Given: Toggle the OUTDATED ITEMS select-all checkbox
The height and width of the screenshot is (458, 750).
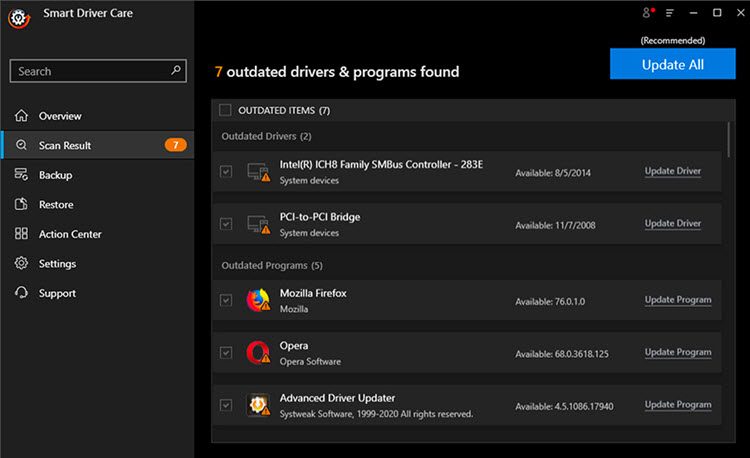Looking at the screenshot, I should (x=225, y=110).
